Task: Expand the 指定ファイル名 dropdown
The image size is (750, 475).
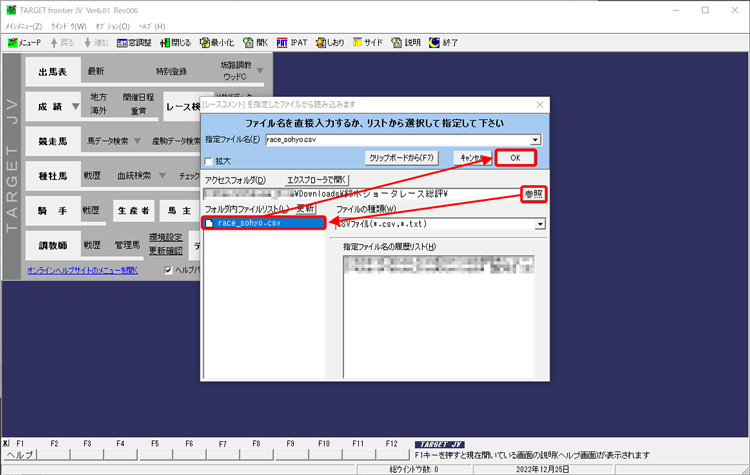Action: pos(536,141)
